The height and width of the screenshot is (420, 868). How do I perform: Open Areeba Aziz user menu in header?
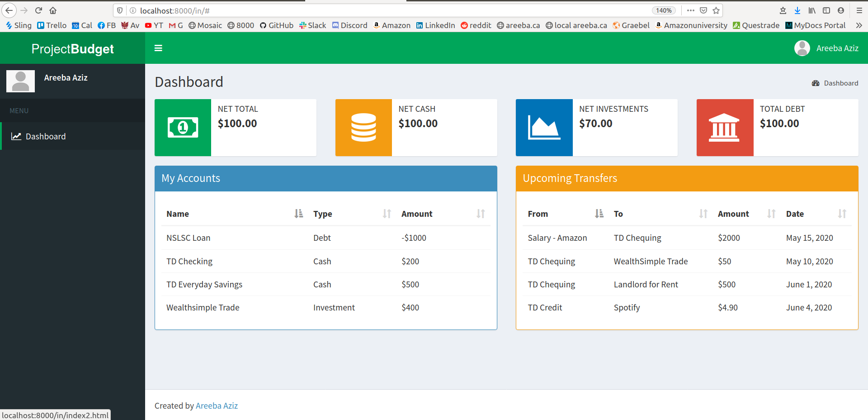pyautogui.click(x=826, y=48)
